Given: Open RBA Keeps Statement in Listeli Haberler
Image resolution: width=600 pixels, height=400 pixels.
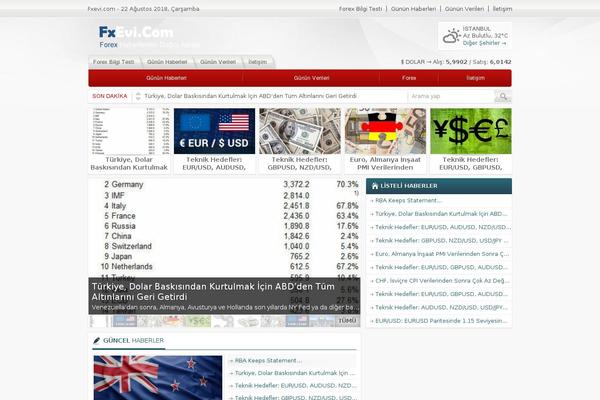Looking at the screenshot, I should pyautogui.click(x=408, y=201).
